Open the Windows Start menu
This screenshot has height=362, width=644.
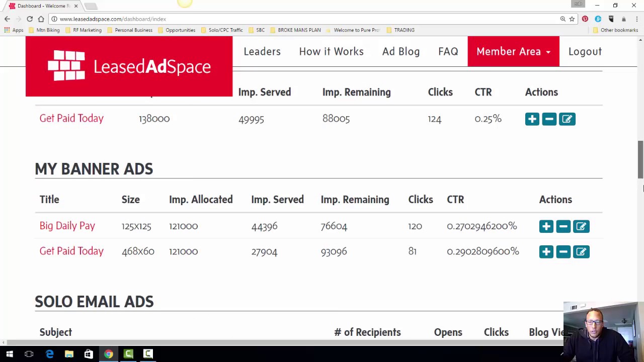[10, 354]
